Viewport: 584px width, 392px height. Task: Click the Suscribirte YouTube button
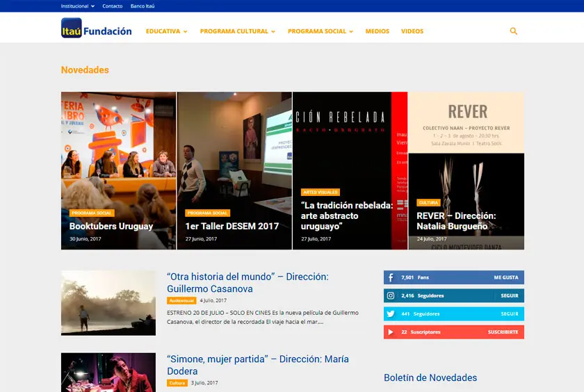pos(503,332)
